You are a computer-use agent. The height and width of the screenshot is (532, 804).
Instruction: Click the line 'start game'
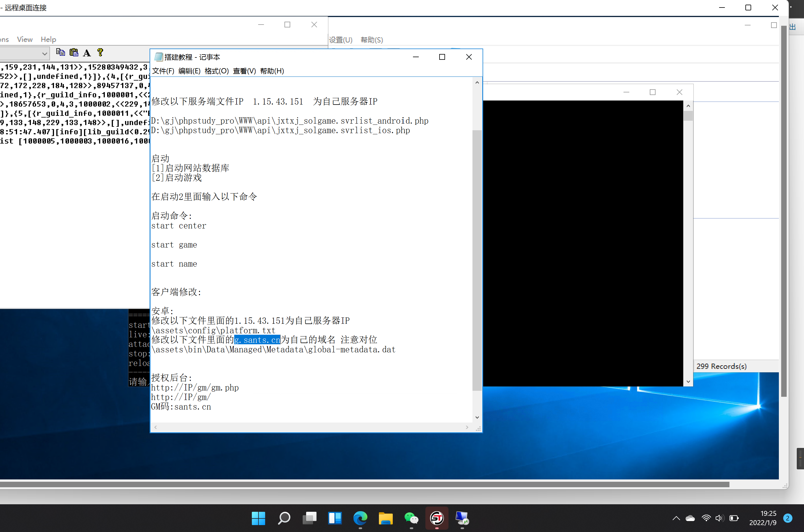[174, 245]
